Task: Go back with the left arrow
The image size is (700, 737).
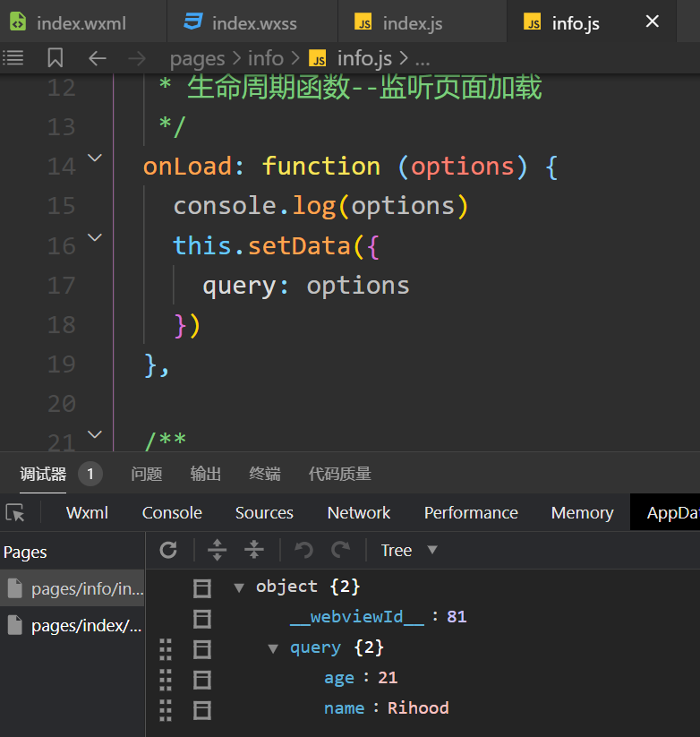Action: (x=98, y=59)
